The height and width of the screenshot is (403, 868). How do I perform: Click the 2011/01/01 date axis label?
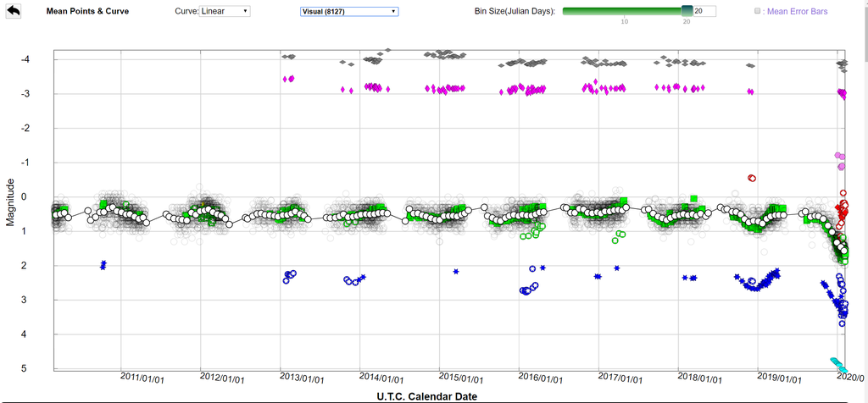click(142, 378)
